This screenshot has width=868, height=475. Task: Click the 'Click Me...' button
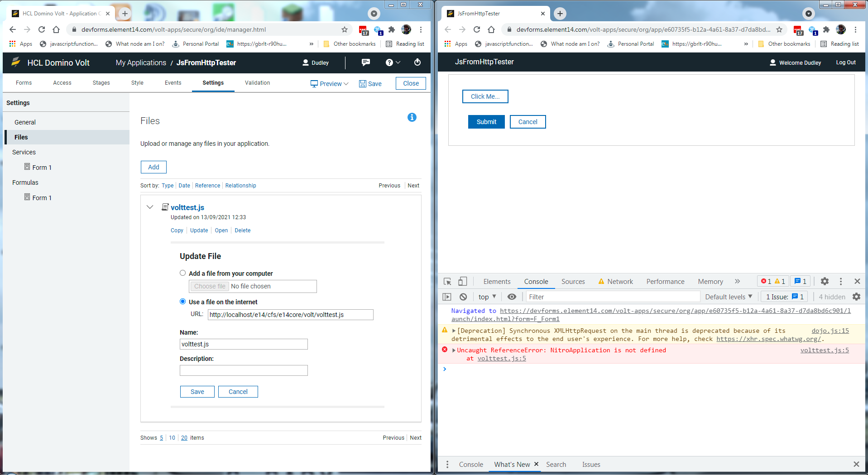click(x=485, y=96)
